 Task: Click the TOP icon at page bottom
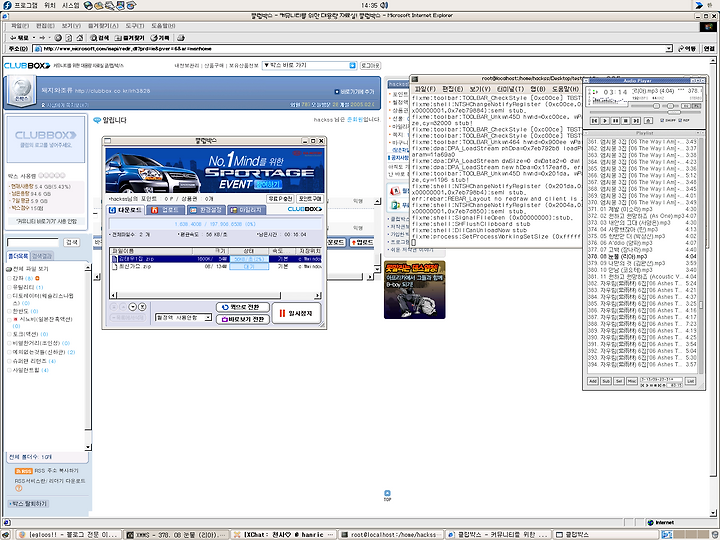(x=387, y=495)
